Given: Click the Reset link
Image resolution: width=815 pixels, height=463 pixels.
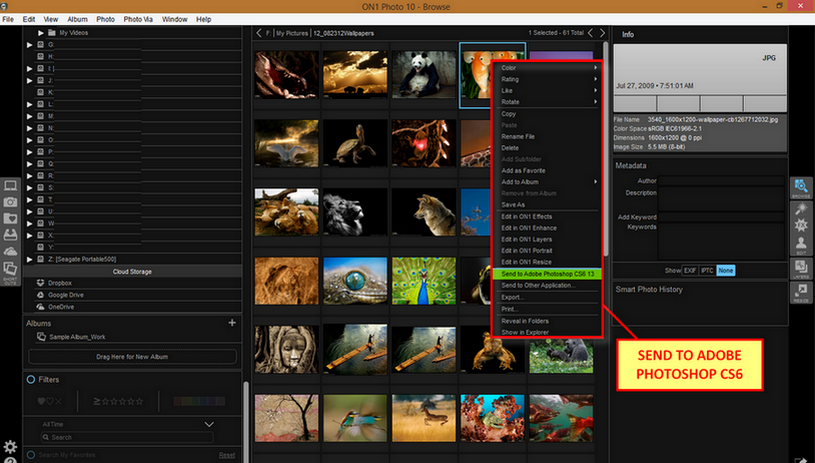Looking at the screenshot, I should click(227, 455).
